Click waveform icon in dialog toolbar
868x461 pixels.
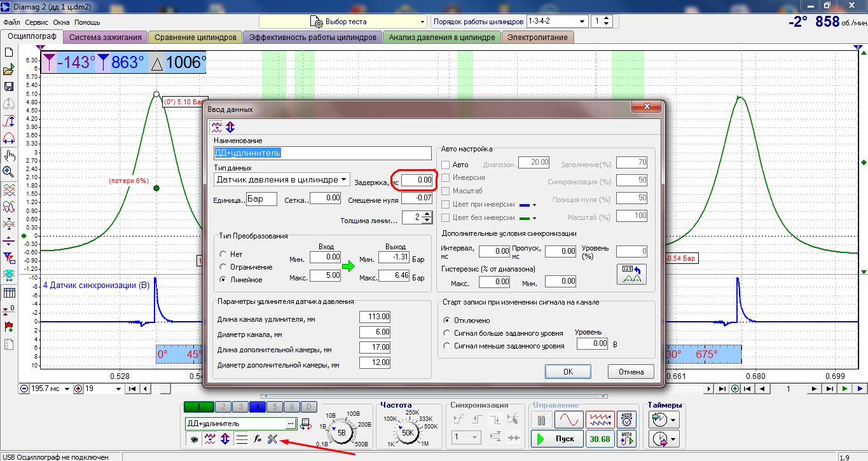(217, 127)
